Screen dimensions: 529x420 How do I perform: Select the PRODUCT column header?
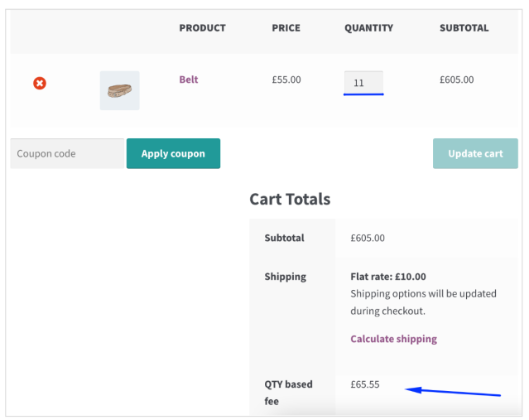pos(203,28)
